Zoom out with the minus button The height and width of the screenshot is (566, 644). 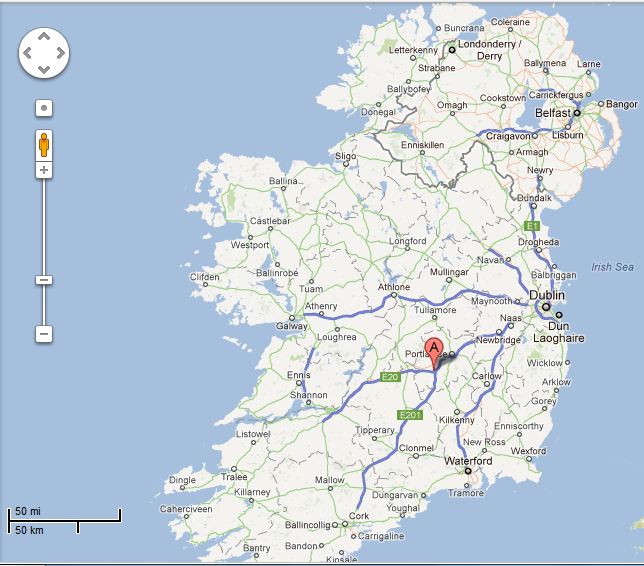44,334
